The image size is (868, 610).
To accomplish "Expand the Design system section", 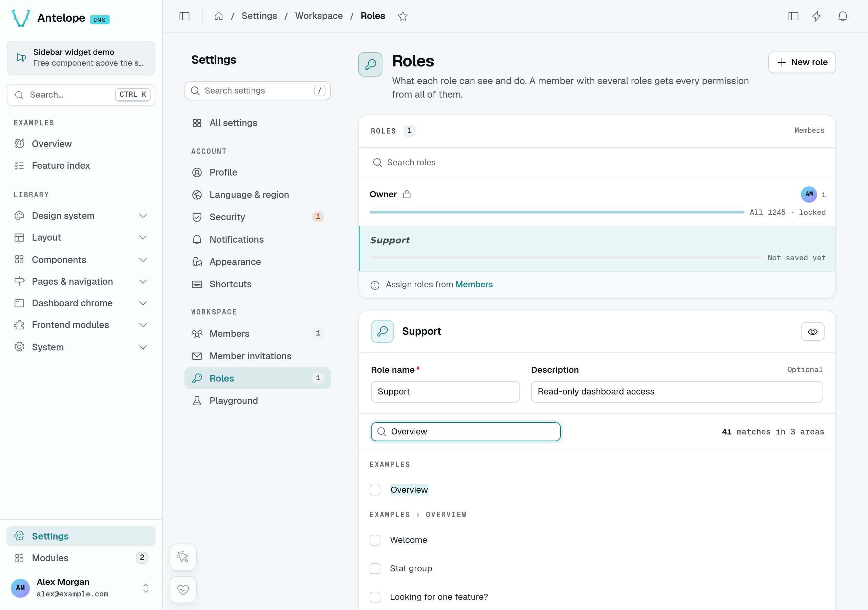I will coord(81,216).
